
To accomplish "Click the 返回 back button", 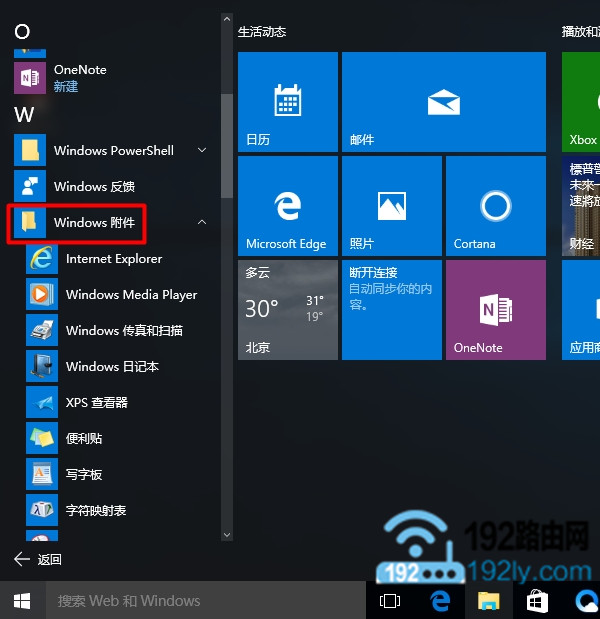I will 38,559.
